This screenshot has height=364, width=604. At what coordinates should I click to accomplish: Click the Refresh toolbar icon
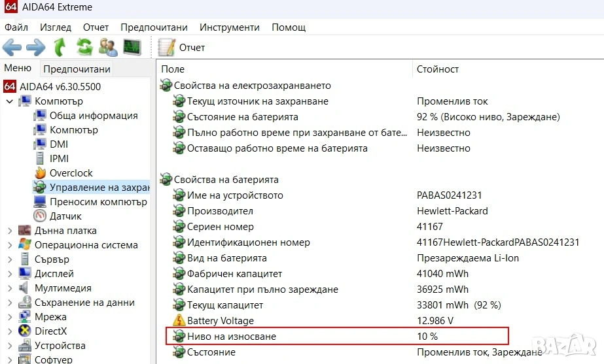click(x=84, y=47)
